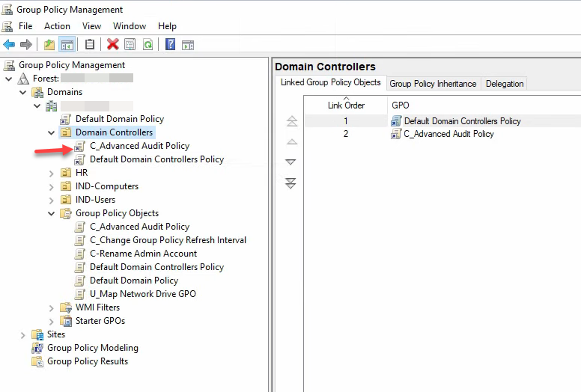Toggle the Show/Hide Console Tree icon
The width and height of the screenshot is (581, 392).
point(67,45)
